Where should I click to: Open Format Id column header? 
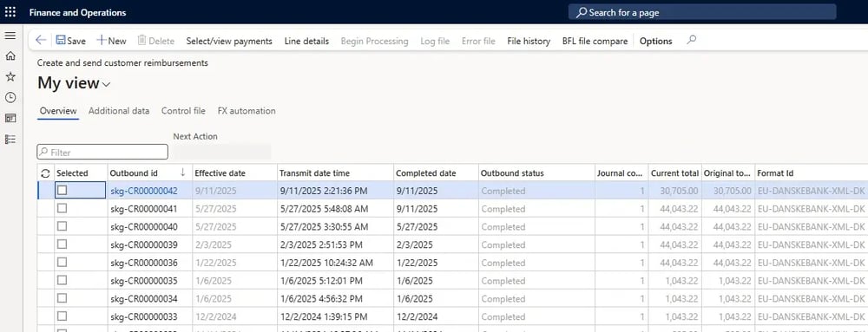pyautogui.click(x=812, y=173)
